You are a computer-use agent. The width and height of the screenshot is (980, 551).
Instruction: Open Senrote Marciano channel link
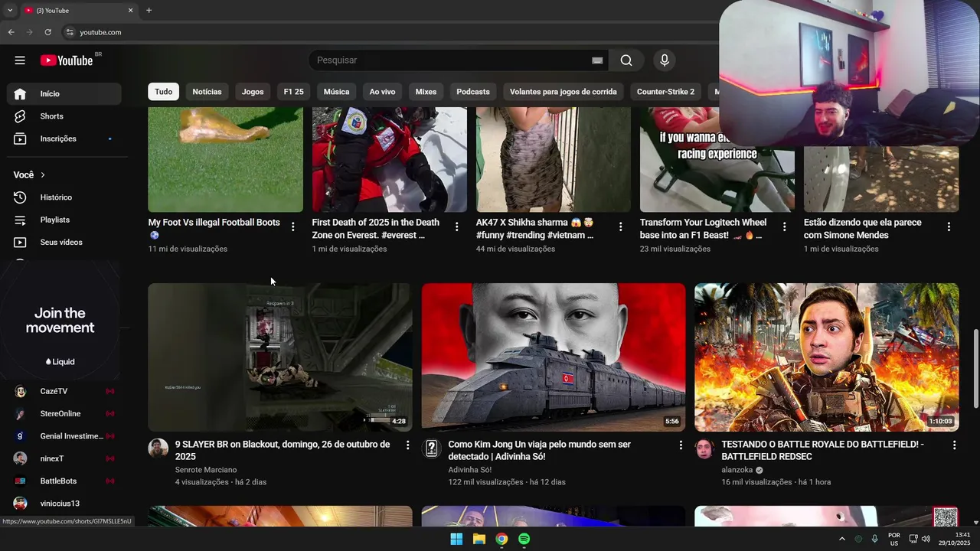206,470
